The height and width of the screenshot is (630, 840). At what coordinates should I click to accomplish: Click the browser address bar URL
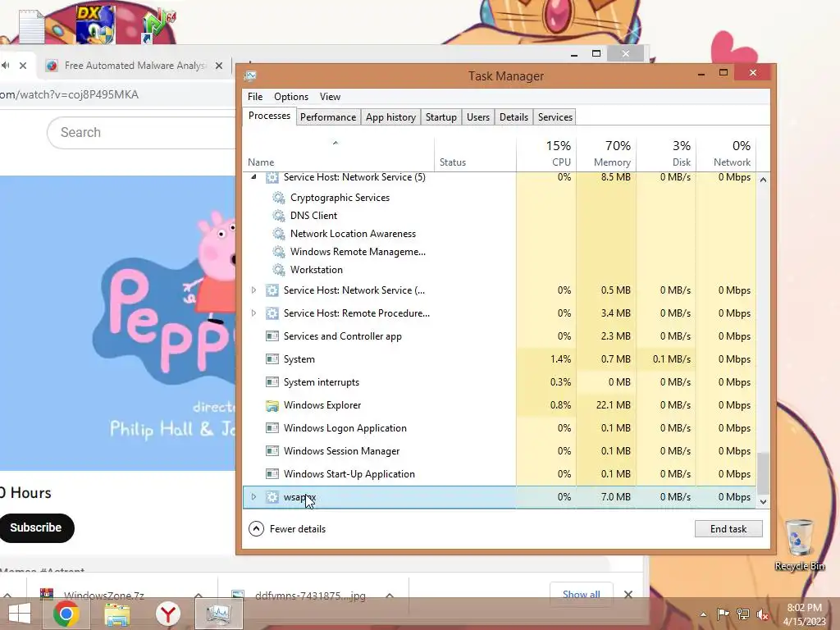coord(69,94)
